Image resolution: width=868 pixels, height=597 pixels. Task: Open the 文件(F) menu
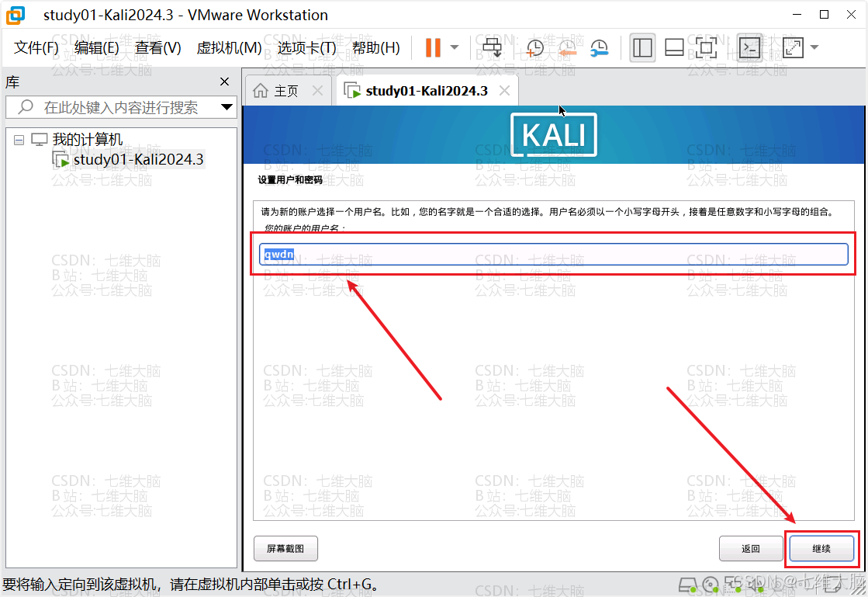pyautogui.click(x=36, y=47)
